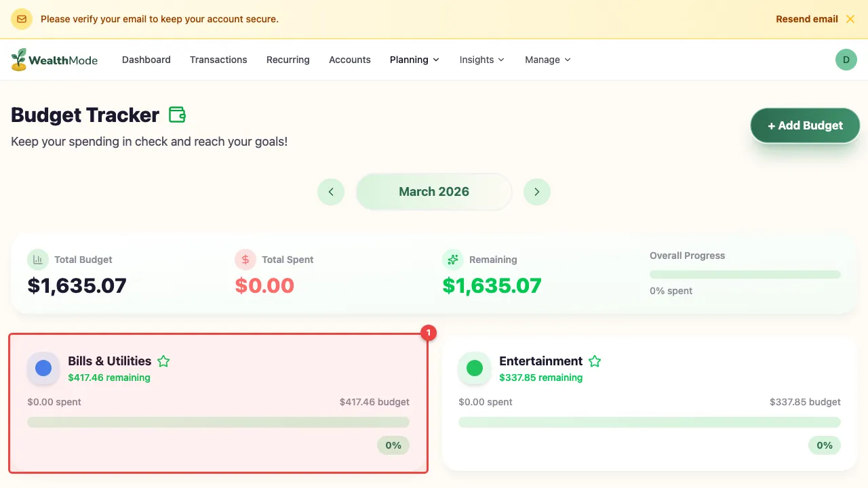Click the Add Budget button
Screen dimensions: 868x488
(x=805, y=125)
